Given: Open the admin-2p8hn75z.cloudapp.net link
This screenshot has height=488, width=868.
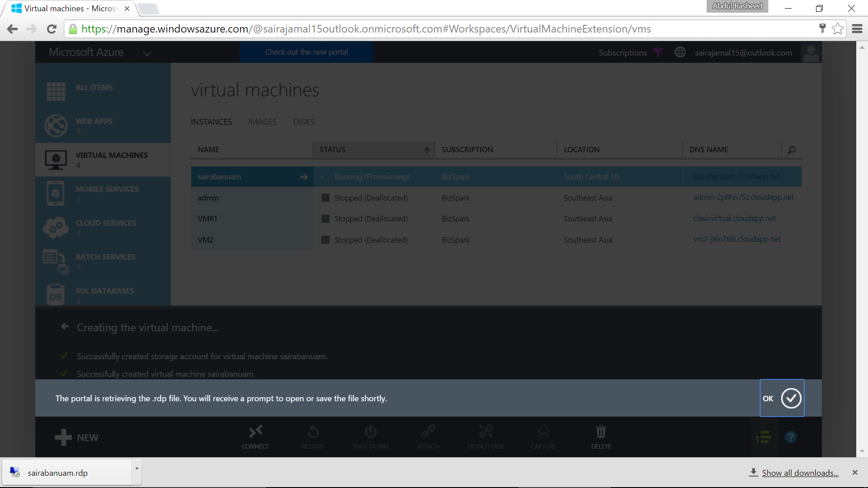Looking at the screenshot, I should tap(743, 197).
